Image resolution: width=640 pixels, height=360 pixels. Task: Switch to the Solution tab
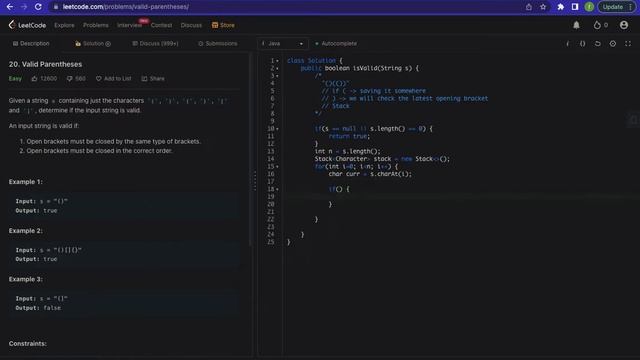(x=93, y=44)
